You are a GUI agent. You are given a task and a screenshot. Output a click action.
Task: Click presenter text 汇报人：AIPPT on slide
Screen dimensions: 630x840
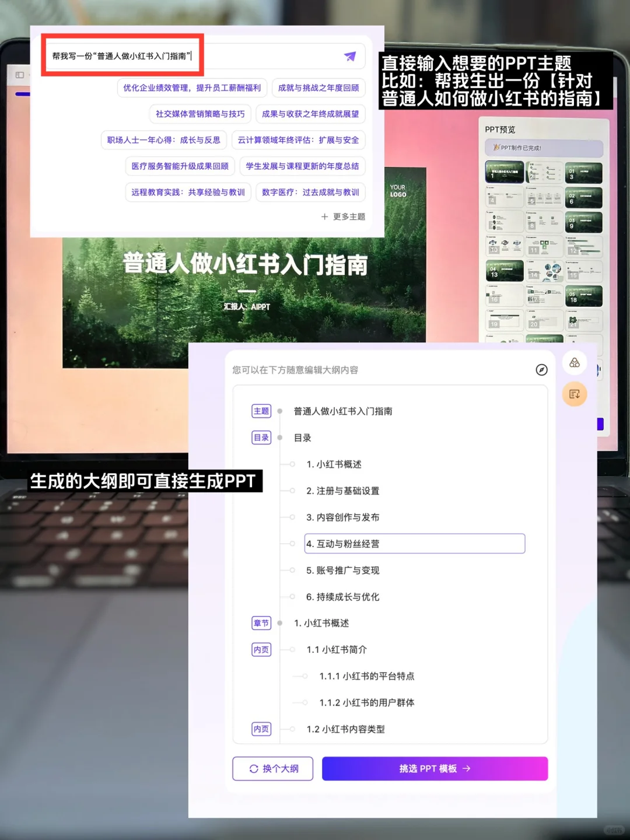click(247, 307)
